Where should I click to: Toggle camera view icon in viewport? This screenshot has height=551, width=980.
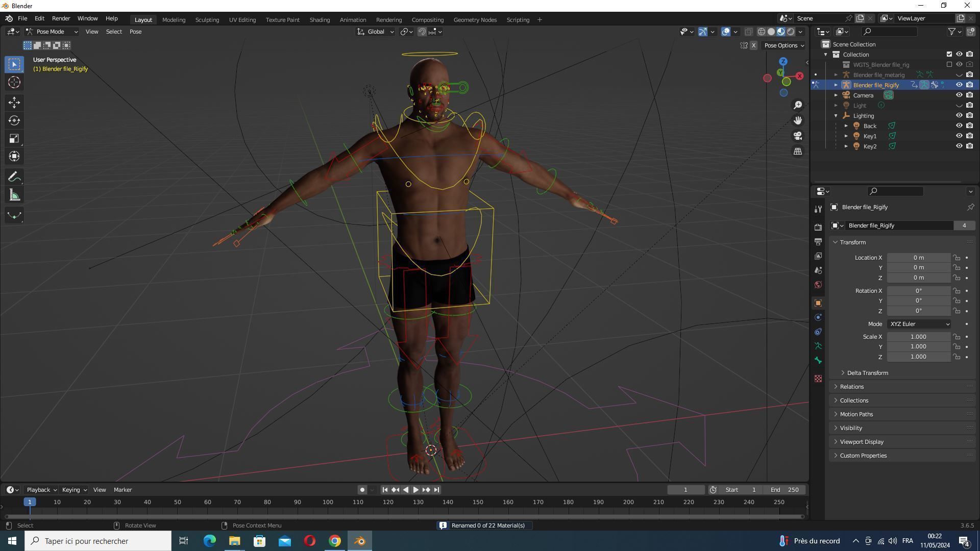[798, 136]
